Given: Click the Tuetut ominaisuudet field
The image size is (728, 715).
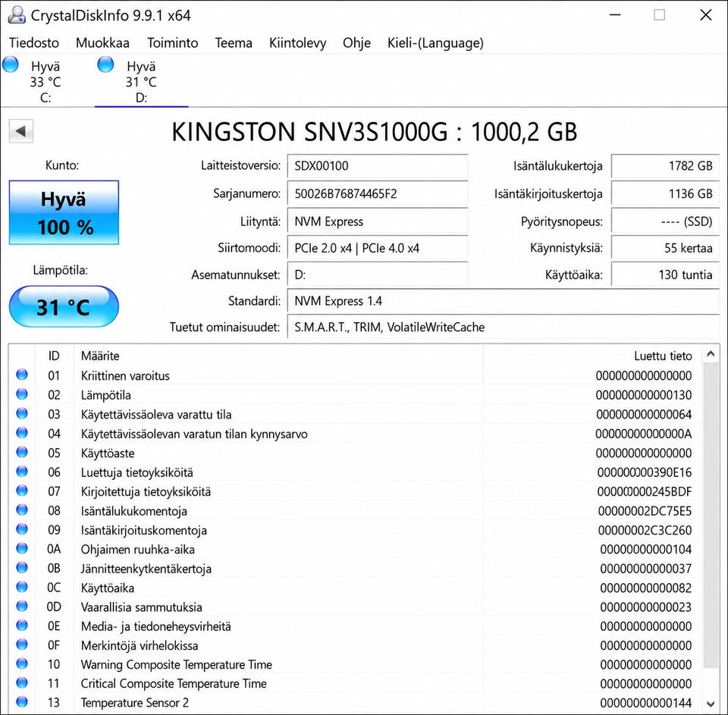Looking at the screenshot, I should pos(504,328).
